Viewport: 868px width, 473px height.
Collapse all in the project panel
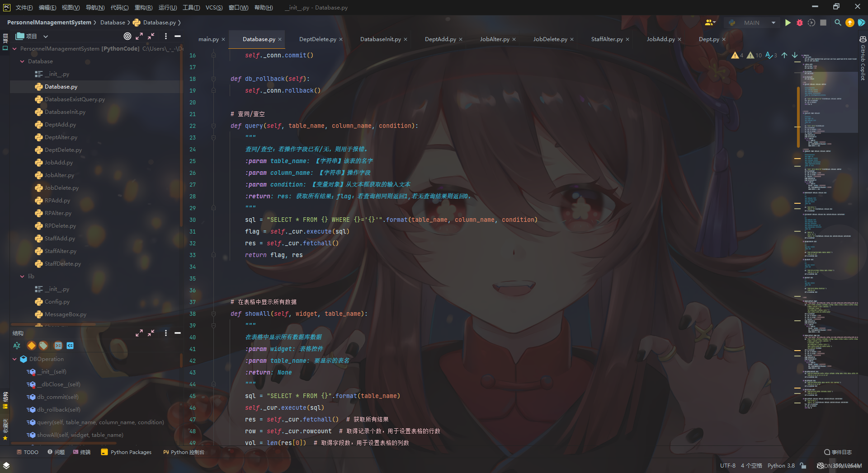(151, 36)
